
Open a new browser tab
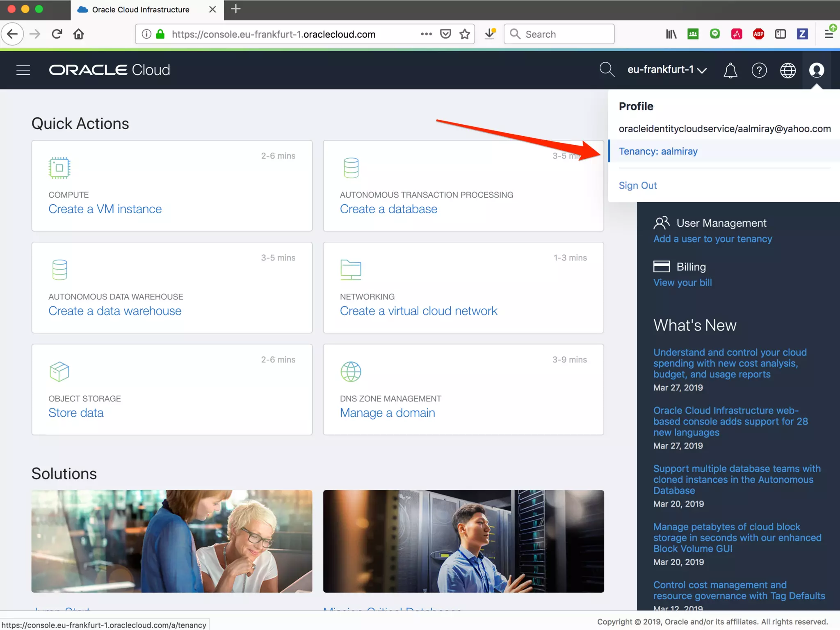(x=236, y=9)
